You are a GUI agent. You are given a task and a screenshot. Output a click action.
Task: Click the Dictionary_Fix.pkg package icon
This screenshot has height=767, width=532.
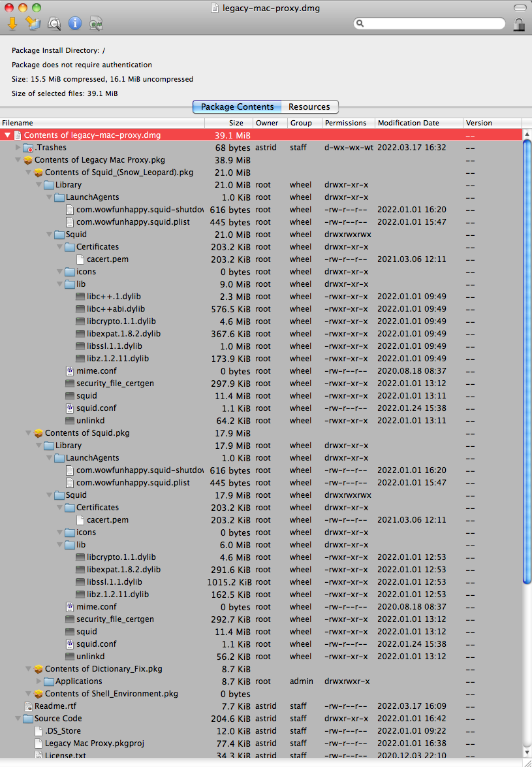click(x=39, y=669)
